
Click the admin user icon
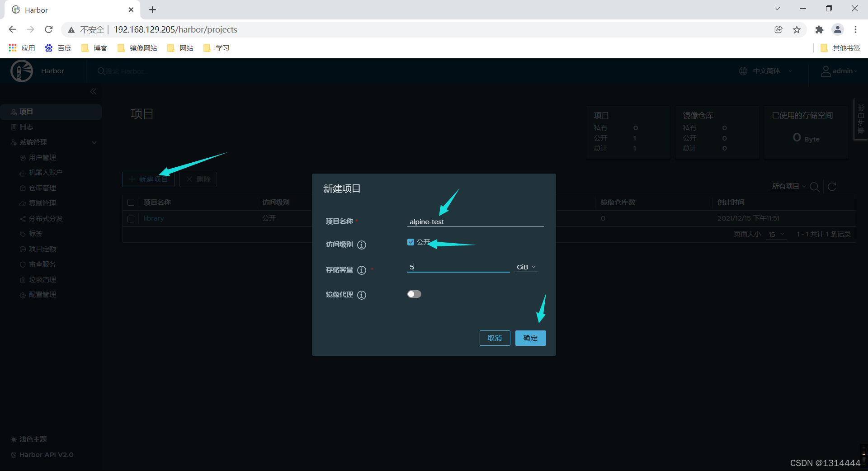(x=826, y=71)
